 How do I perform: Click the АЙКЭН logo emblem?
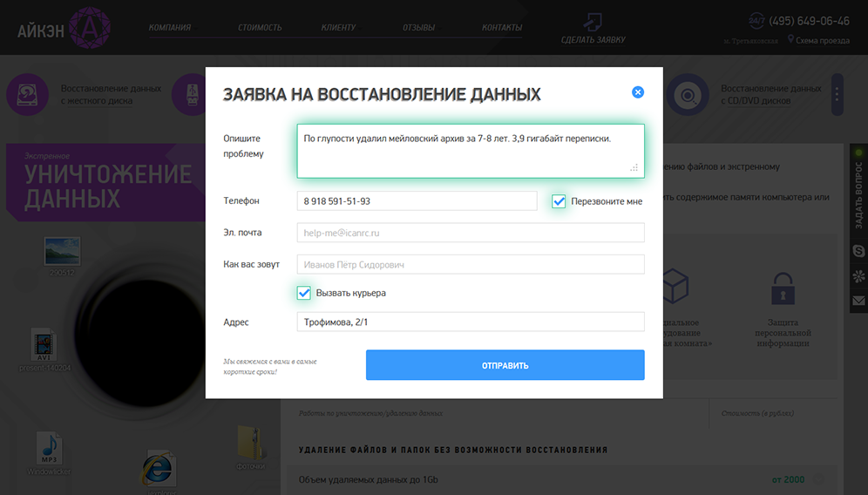[x=90, y=27]
